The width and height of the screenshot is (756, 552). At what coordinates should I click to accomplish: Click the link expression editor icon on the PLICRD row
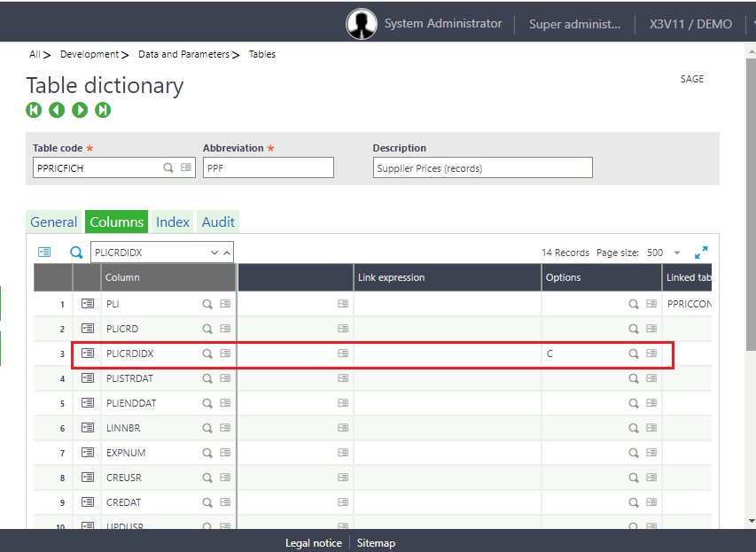point(343,328)
